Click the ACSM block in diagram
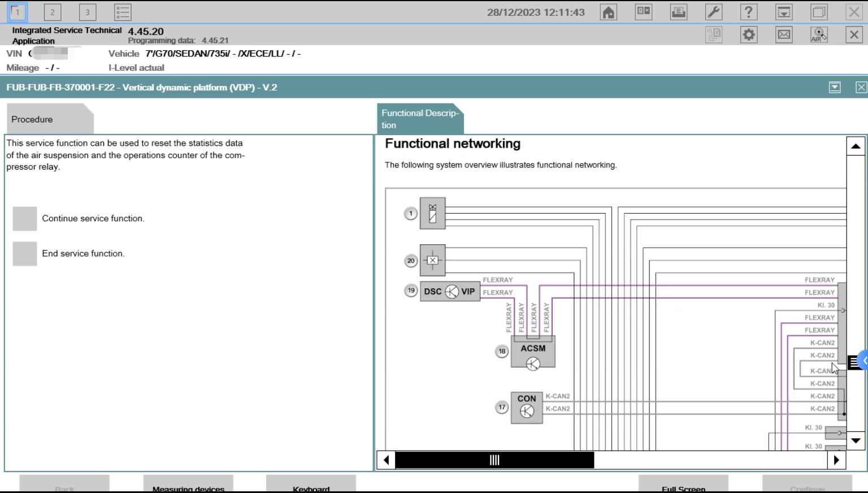This screenshot has width=868, height=493. pos(533,352)
